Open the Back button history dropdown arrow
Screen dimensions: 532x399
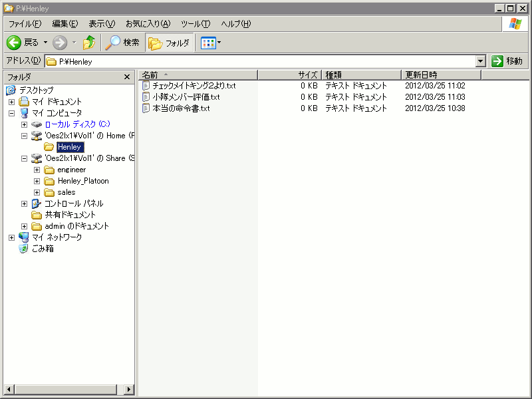coord(45,43)
